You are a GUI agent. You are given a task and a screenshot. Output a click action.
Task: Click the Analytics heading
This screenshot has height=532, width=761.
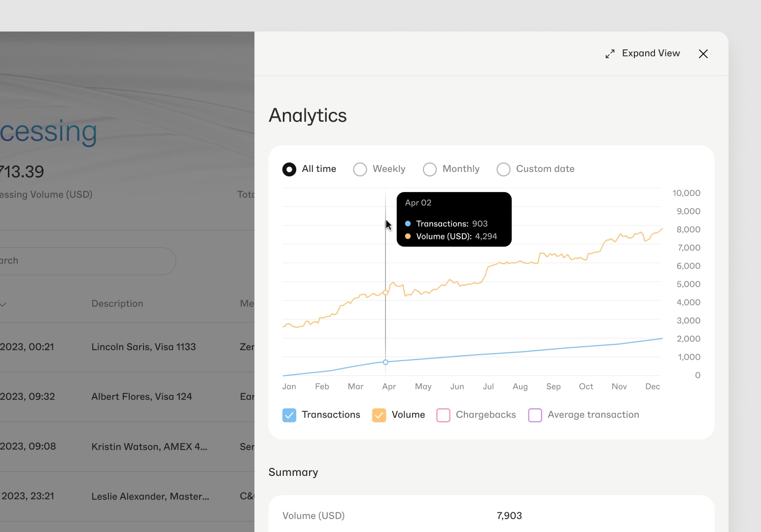tap(308, 116)
